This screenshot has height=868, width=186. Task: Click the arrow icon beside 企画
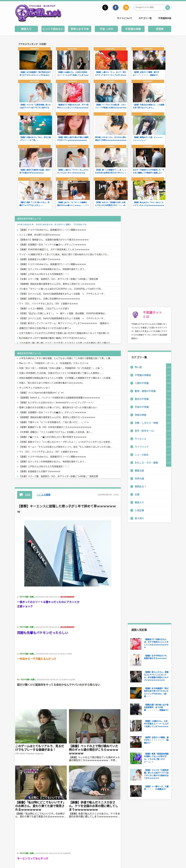coord(132,494)
